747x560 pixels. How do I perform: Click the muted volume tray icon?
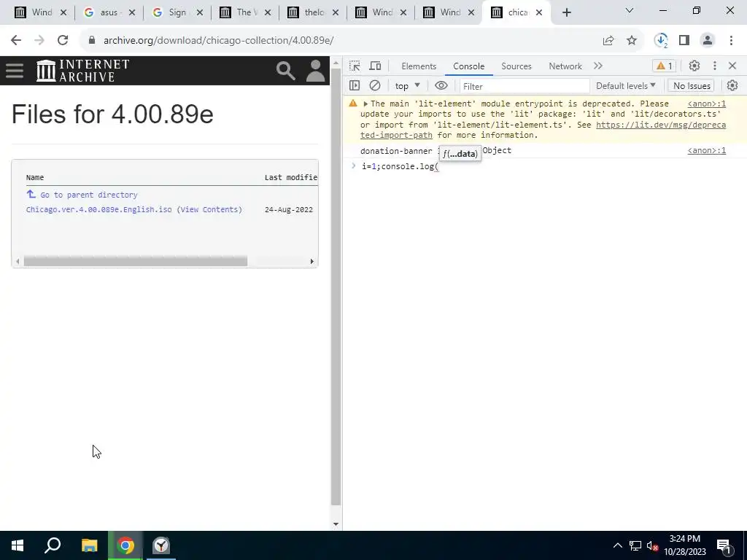click(652, 545)
